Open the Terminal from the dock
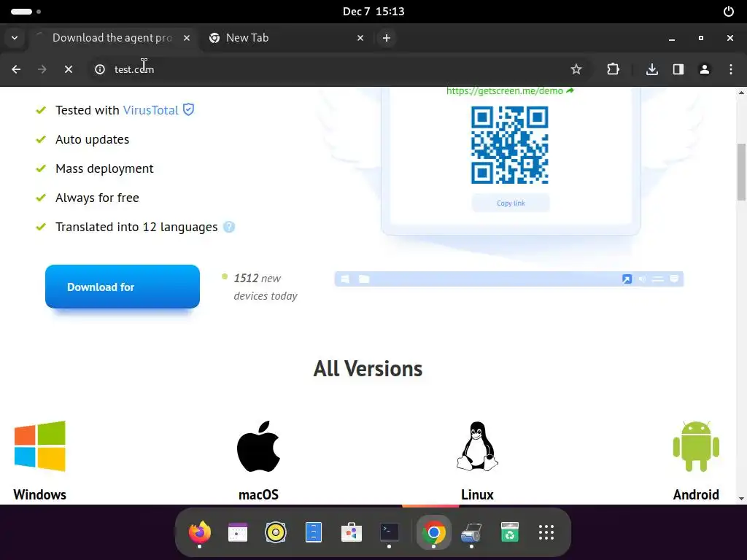The height and width of the screenshot is (560, 747). tap(390, 532)
